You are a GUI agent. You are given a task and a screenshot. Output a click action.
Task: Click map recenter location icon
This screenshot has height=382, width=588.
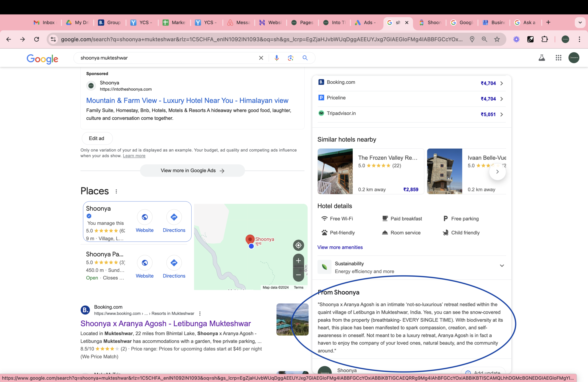[x=298, y=245]
